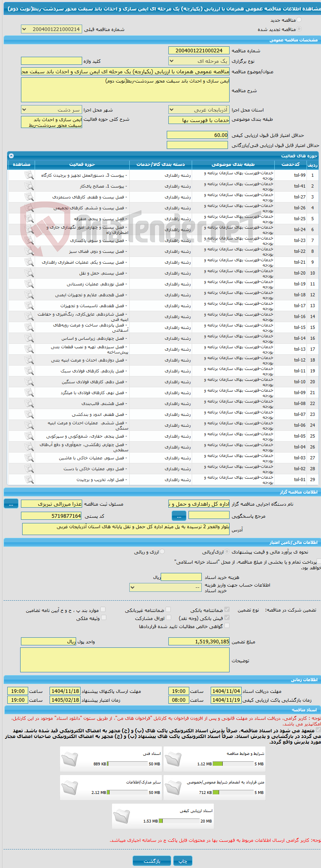
Task: Click هزینه خرید اسناد input field
Action: point(181,577)
